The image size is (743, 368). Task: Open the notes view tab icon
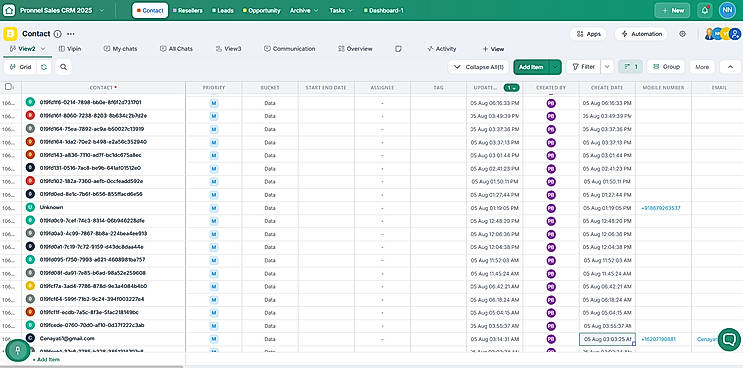(399, 49)
